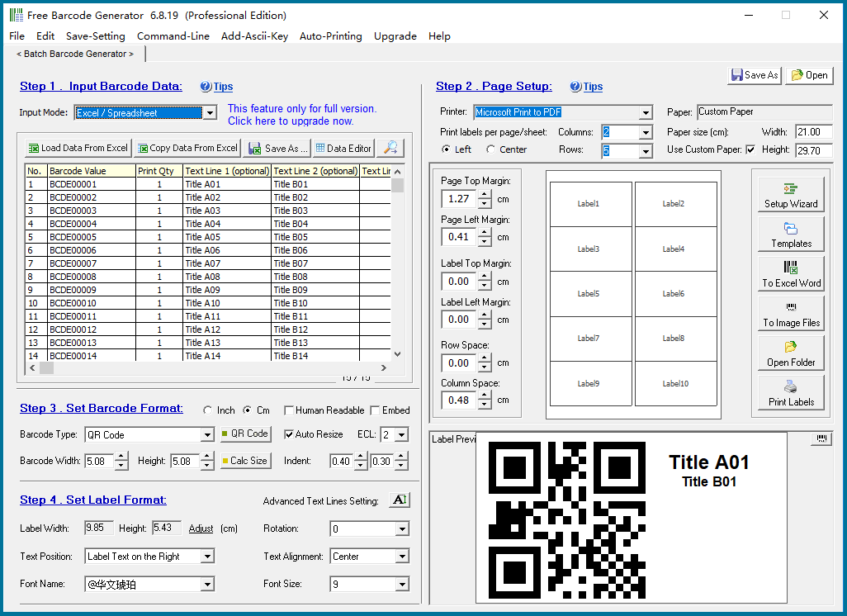847x616 pixels.
Task: Open the Edit menu
Action: pyautogui.click(x=45, y=36)
